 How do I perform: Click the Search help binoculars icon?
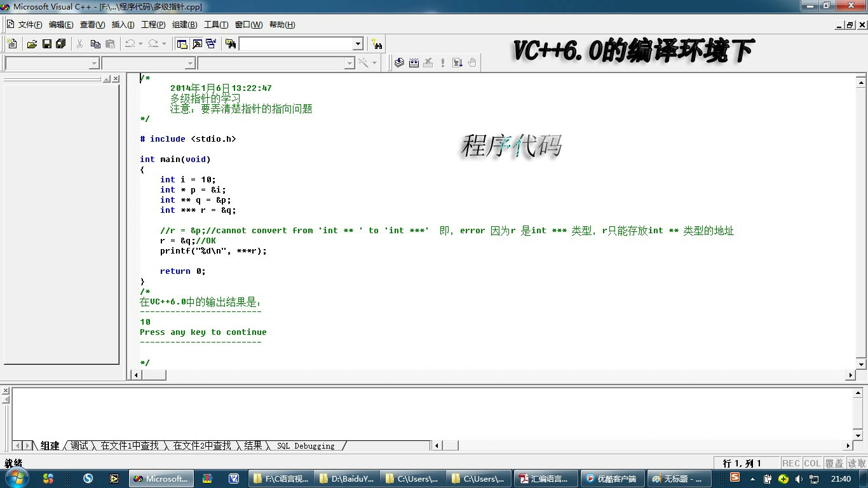(377, 44)
